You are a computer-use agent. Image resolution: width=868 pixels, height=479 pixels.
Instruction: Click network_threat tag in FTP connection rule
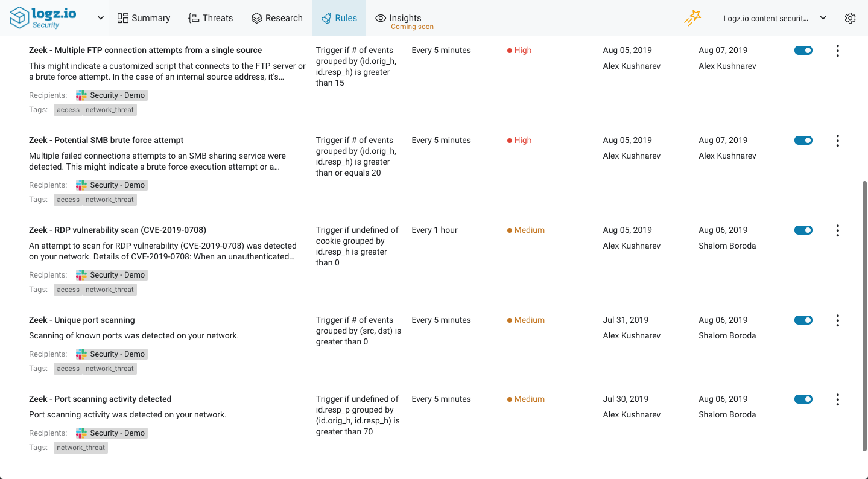click(110, 110)
